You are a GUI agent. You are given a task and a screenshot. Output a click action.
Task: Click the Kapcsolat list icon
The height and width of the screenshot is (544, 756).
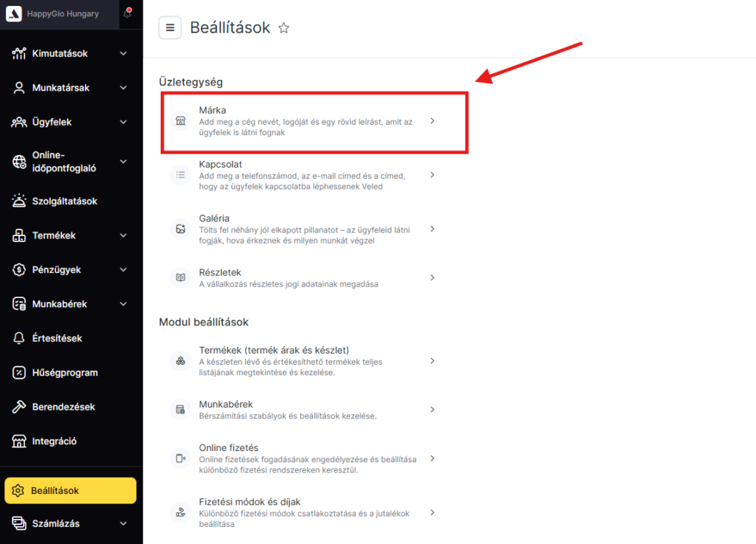click(180, 175)
